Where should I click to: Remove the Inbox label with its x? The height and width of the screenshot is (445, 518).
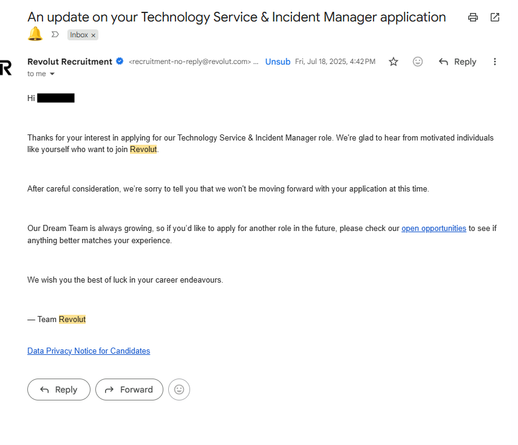93,35
